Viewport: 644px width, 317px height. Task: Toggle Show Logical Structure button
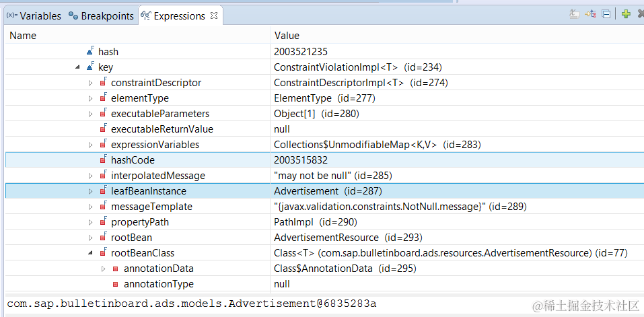pyautogui.click(x=590, y=14)
